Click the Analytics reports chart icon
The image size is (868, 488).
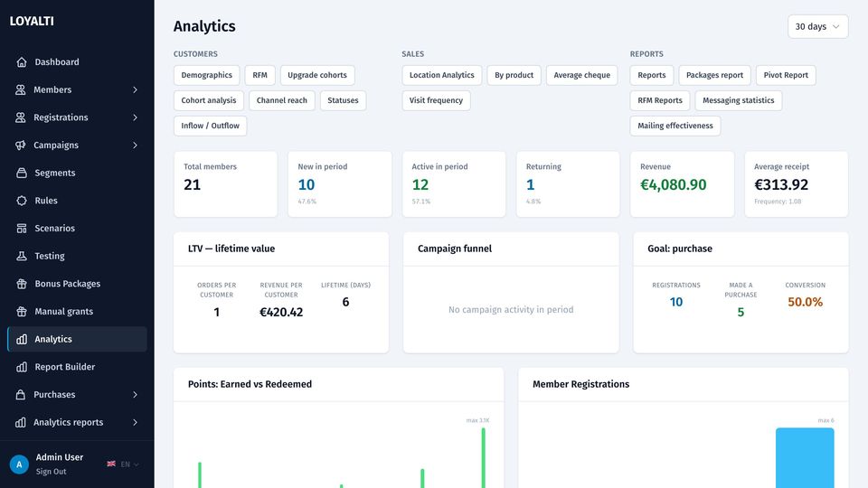tap(21, 422)
